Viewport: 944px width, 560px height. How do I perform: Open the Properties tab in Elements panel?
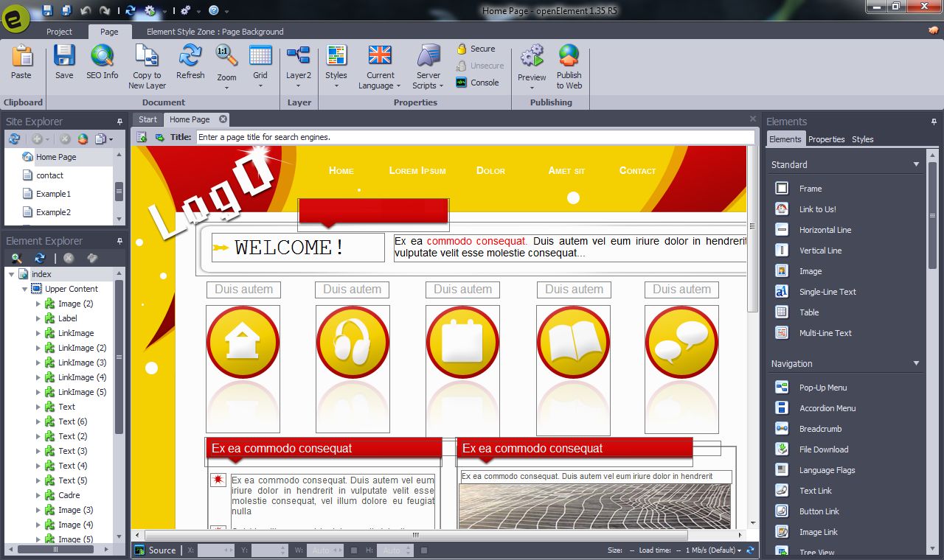click(x=826, y=139)
